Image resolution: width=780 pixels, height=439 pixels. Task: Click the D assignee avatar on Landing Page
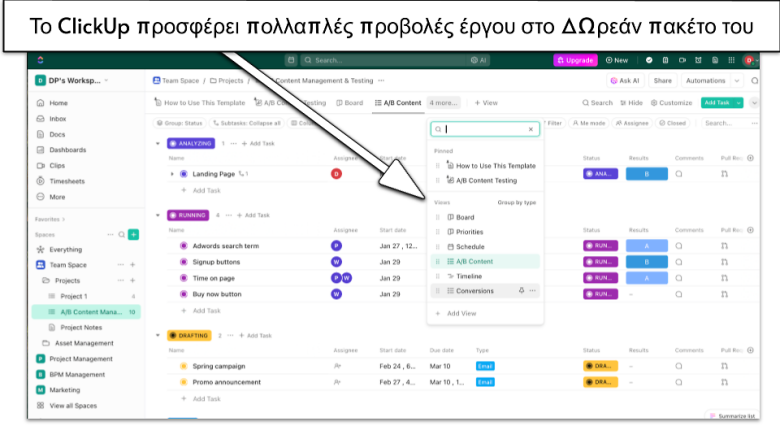pos(336,174)
